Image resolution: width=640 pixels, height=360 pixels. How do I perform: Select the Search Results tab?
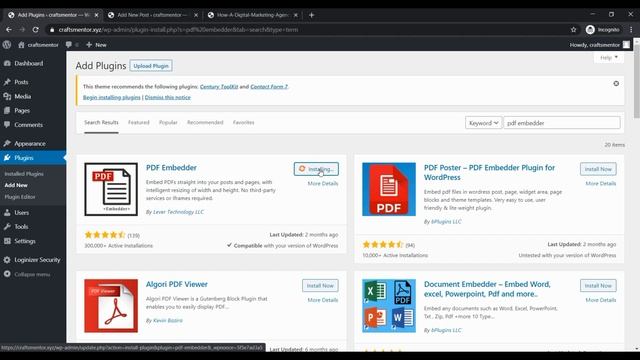point(101,122)
